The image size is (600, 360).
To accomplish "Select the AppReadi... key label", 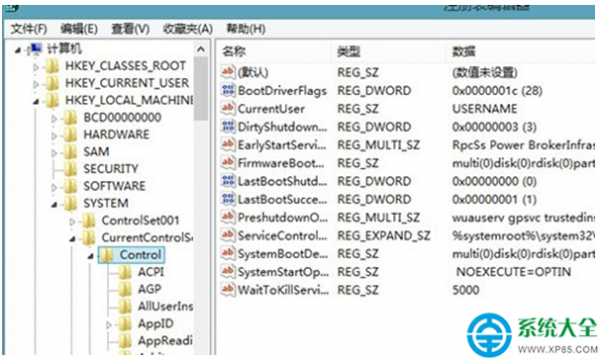I will [165, 341].
